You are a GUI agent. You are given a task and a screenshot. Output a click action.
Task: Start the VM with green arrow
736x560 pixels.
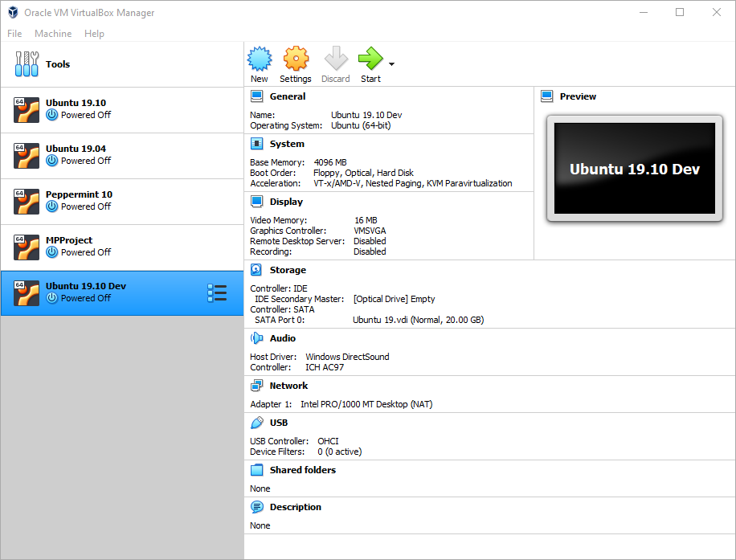(x=370, y=58)
